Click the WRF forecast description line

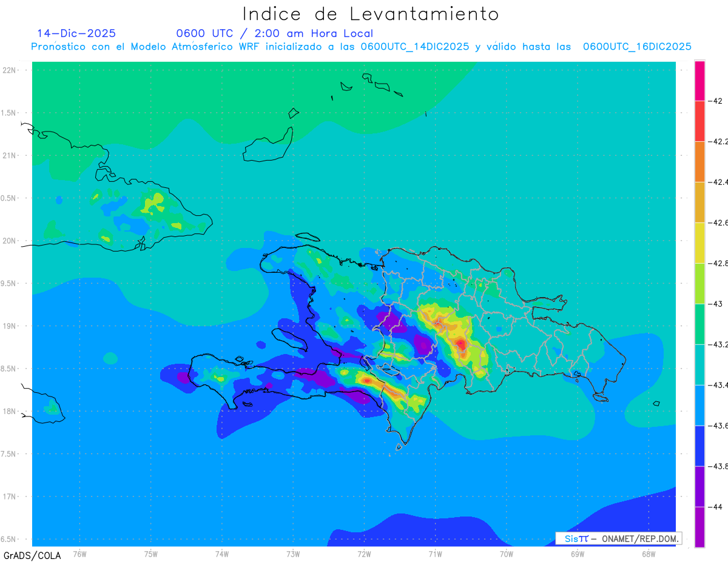pyautogui.click(x=362, y=47)
